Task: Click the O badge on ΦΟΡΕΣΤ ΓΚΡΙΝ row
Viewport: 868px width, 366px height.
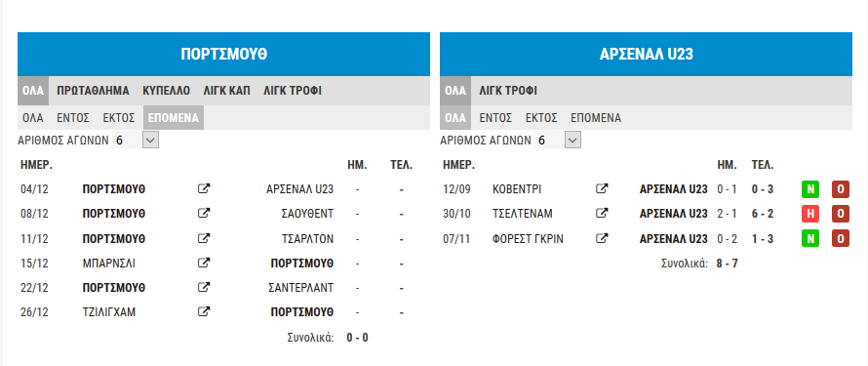Action: (841, 239)
